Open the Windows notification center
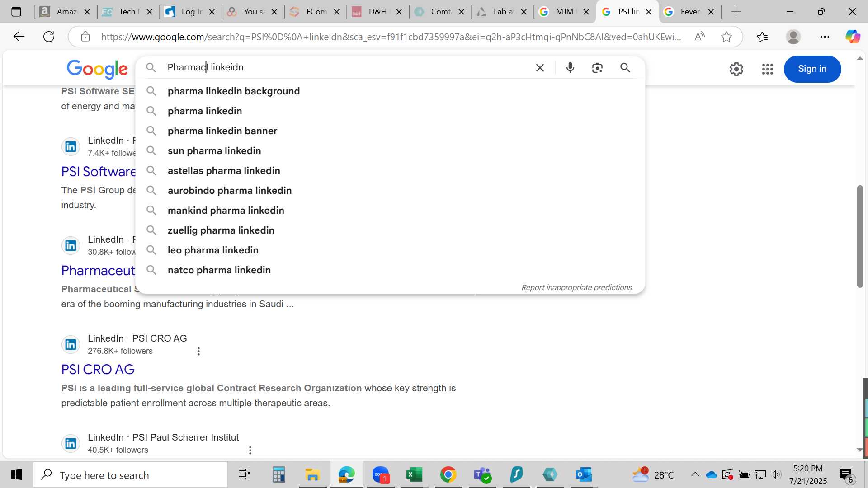This screenshot has height=488, width=868. (x=847, y=475)
